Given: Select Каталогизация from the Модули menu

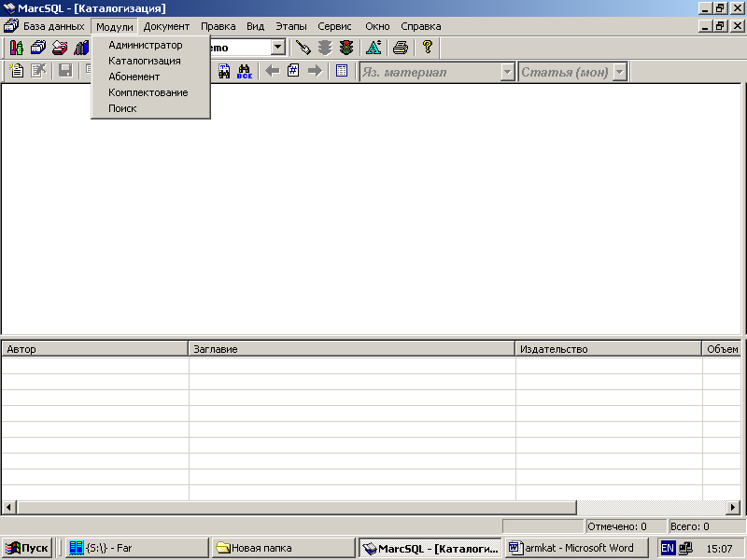Looking at the screenshot, I should pos(150,61).
